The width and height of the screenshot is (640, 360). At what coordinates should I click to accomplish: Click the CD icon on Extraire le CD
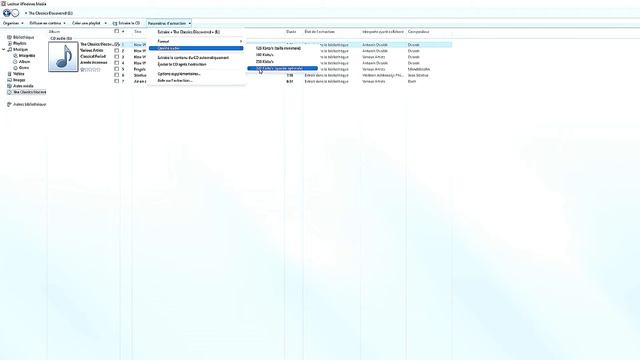click(115, 23)
